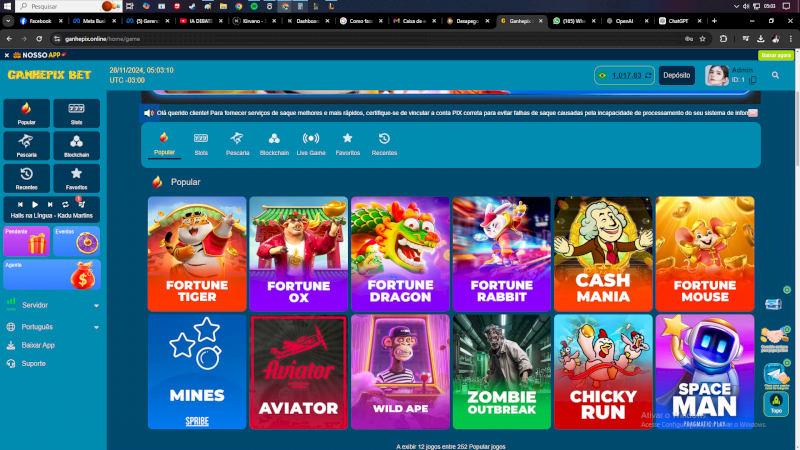Select the Popular tab in the game categories

click(x=164, y=144)
